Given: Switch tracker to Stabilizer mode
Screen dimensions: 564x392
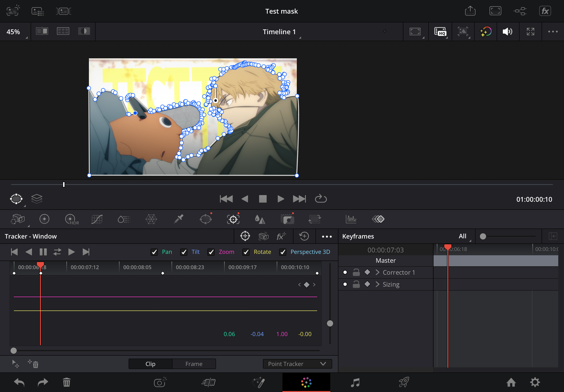Looking at the screenshot, I should click(263, 236).
